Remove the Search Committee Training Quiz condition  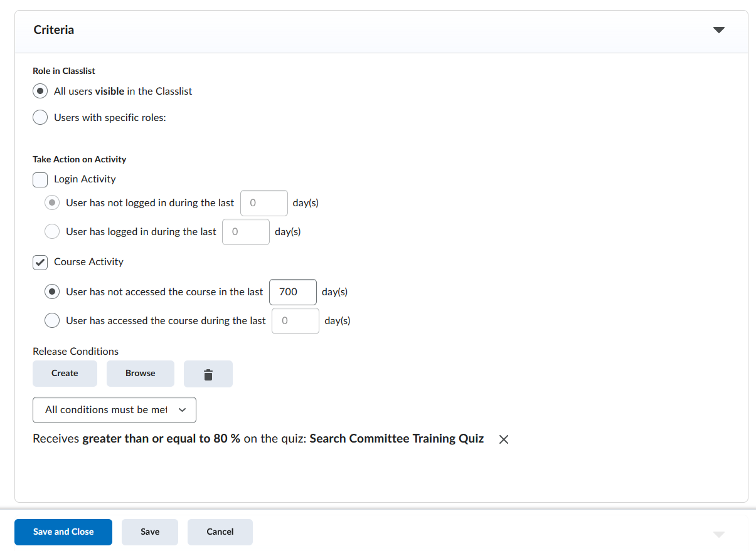click(x=503, y=439)
